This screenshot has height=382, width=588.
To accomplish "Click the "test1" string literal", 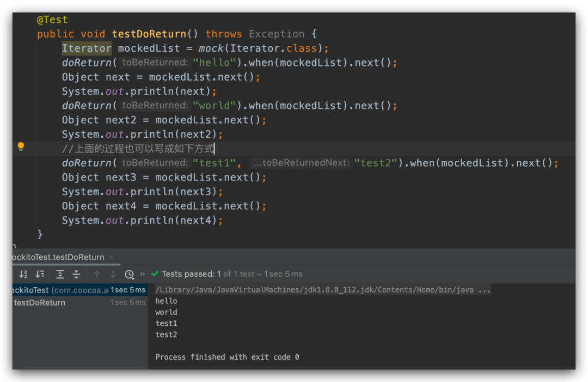I will tap(214, 163).
